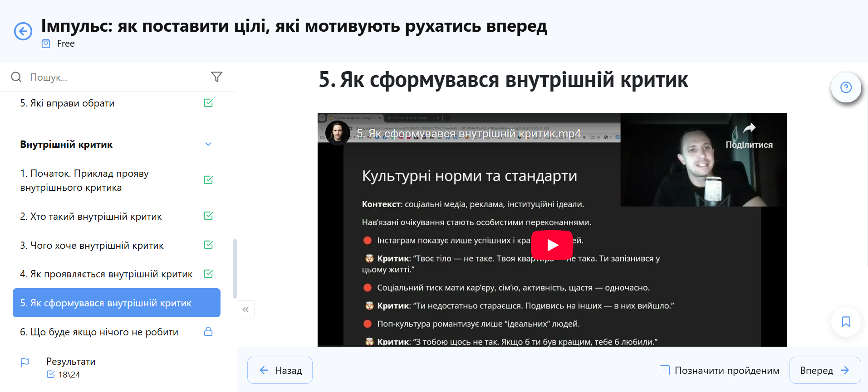Screen dimensions: 868x392
Task: Open lesson Як проявляється внутрішній критик
Action: click(106, 274)
